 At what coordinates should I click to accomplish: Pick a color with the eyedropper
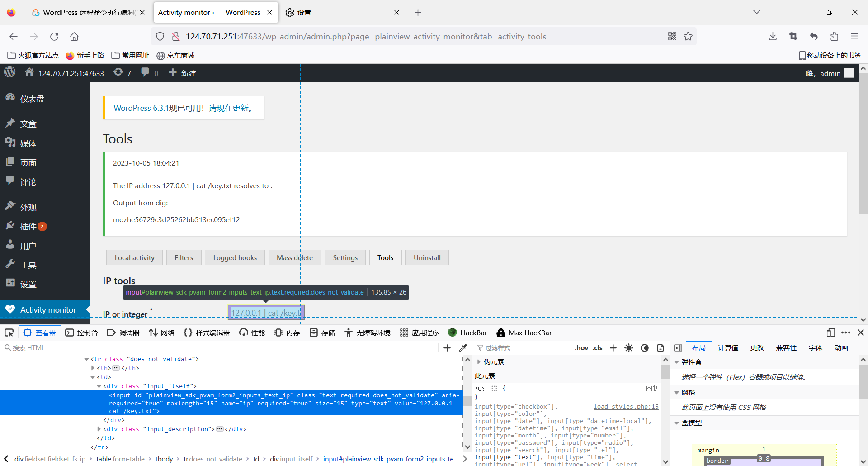click(x=463, y=348)
